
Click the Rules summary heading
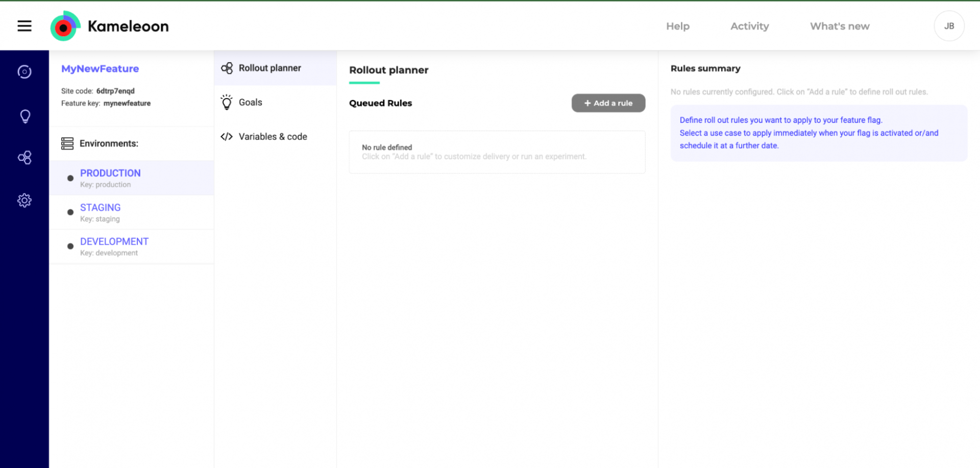tap(705, 68)
